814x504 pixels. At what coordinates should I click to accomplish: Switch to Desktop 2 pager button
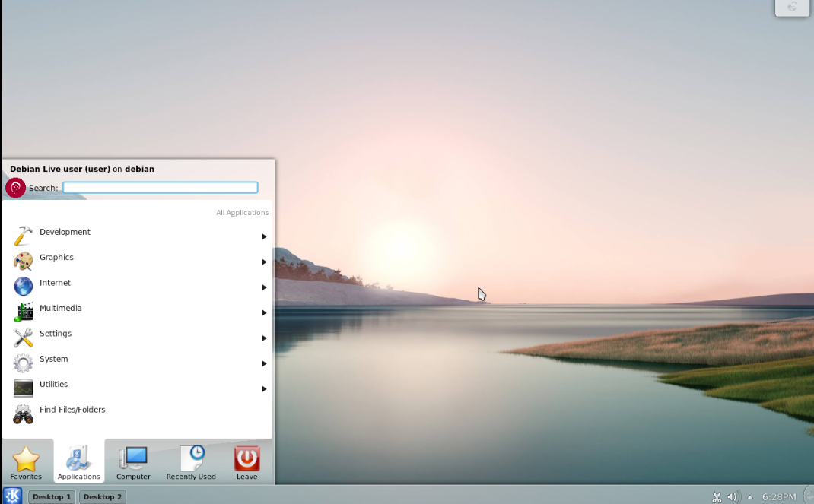point(102,496)
